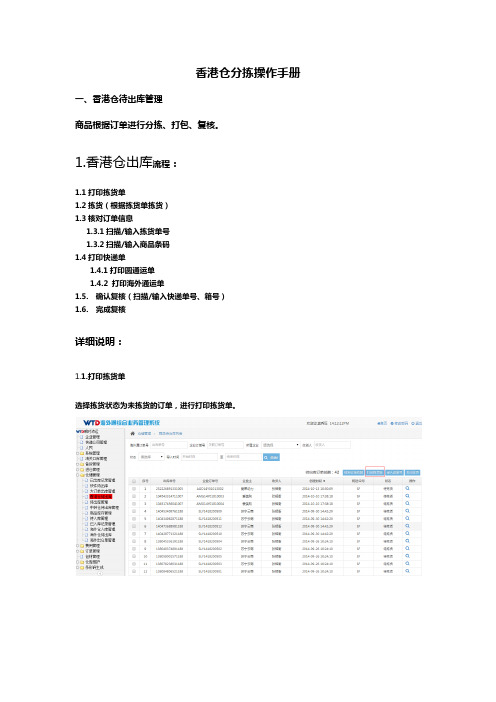Open details via magnifier in row 3
The width and height of the screenshot is (496, 702).
coord(407,503)
